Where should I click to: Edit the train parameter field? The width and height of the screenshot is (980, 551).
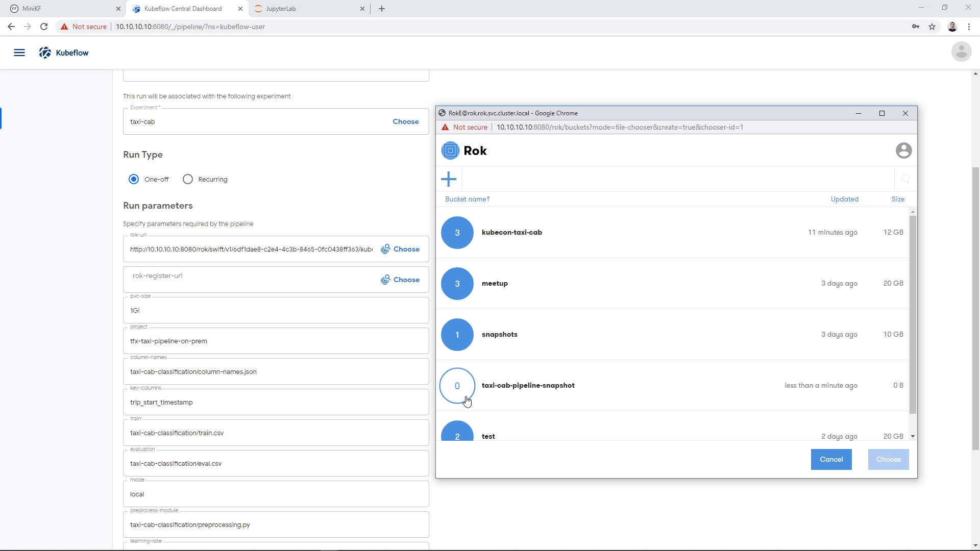(276, 433)
